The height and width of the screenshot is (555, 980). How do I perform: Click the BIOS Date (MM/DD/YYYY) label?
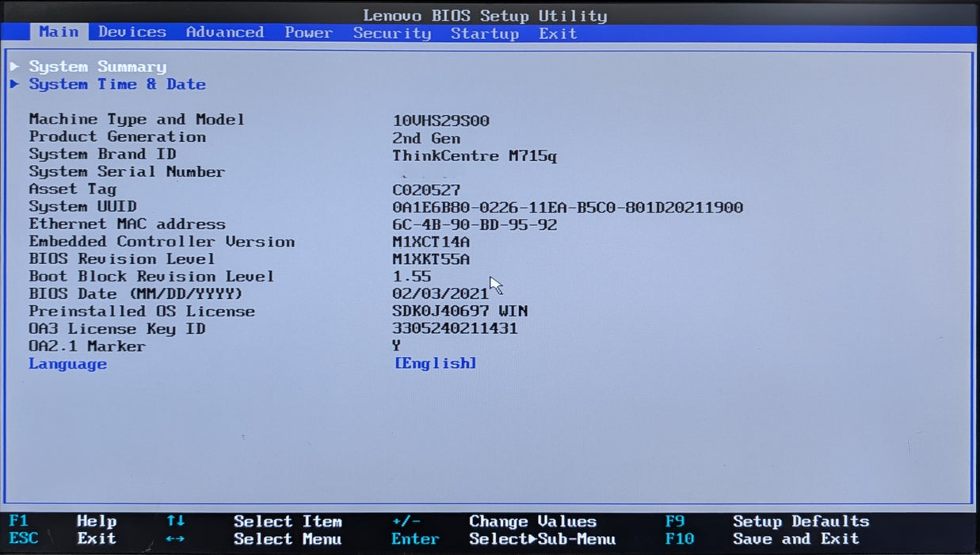point(135,294)
